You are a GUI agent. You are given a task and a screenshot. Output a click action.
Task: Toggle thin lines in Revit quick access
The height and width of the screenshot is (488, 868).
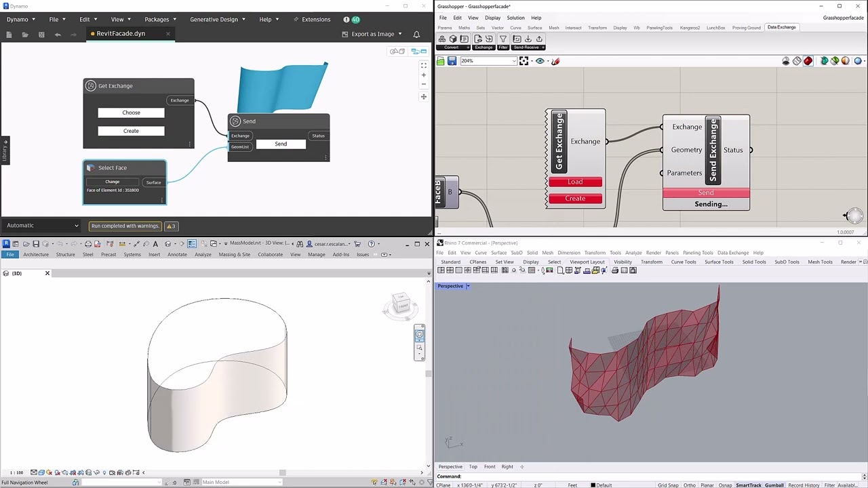[x=192, y=243]
